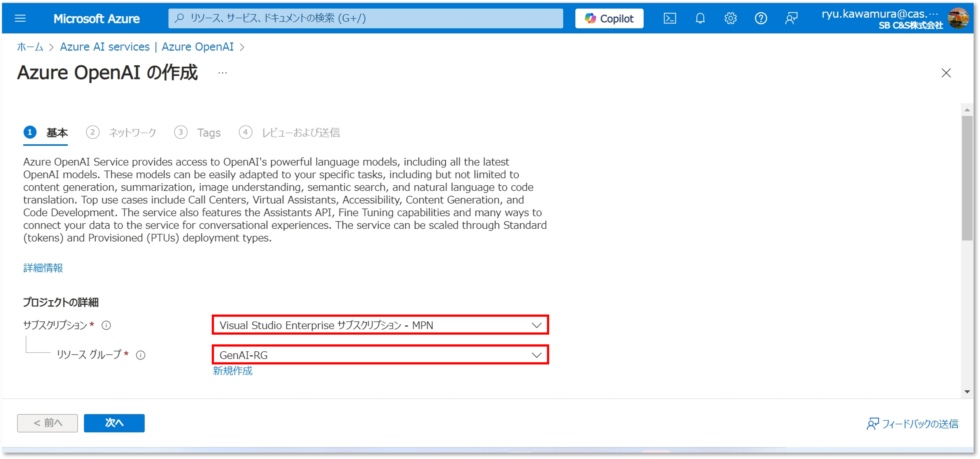Switch to the Tags tab
The height and width of the screenshot is (459, 980).
(197, 133)
